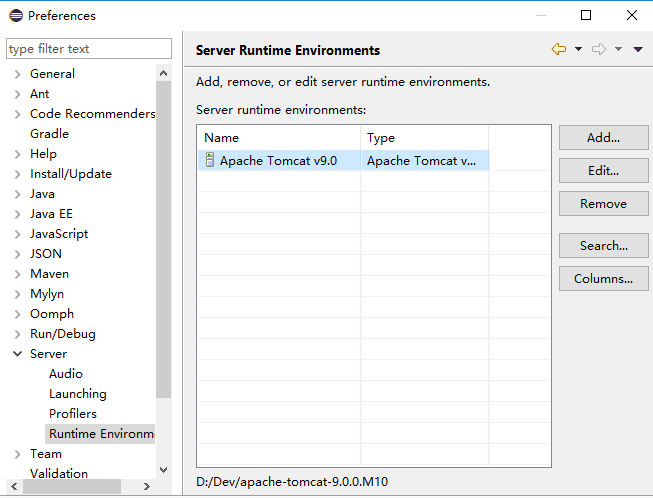Select the Java EE label
The image size is (653, 498).
51,214
